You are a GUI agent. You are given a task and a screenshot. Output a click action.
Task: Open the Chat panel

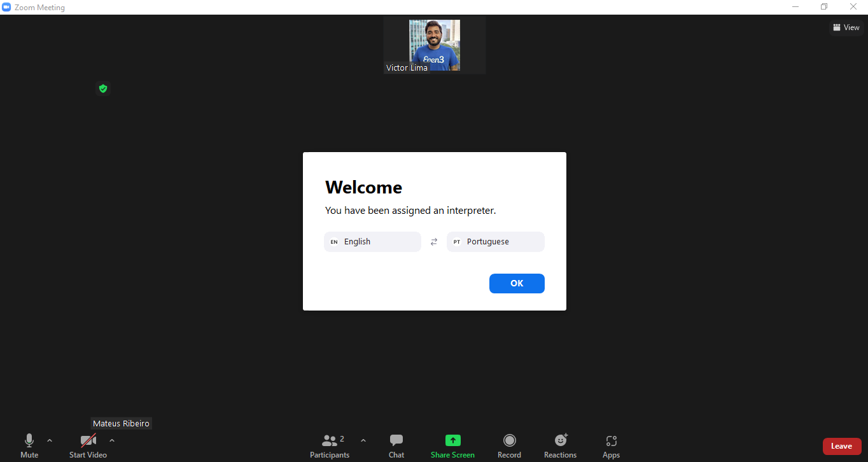[396, 445]
